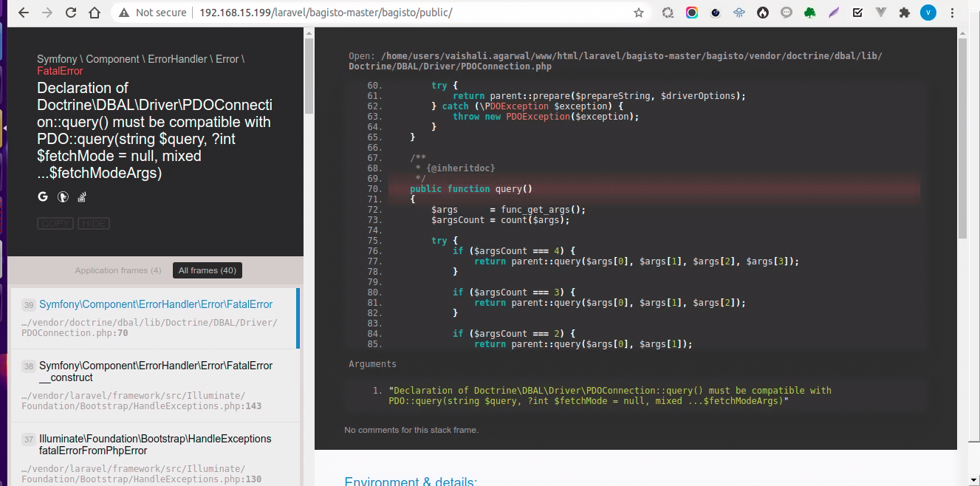
Task: Search the error on Google
Action: tap(43, 196)
